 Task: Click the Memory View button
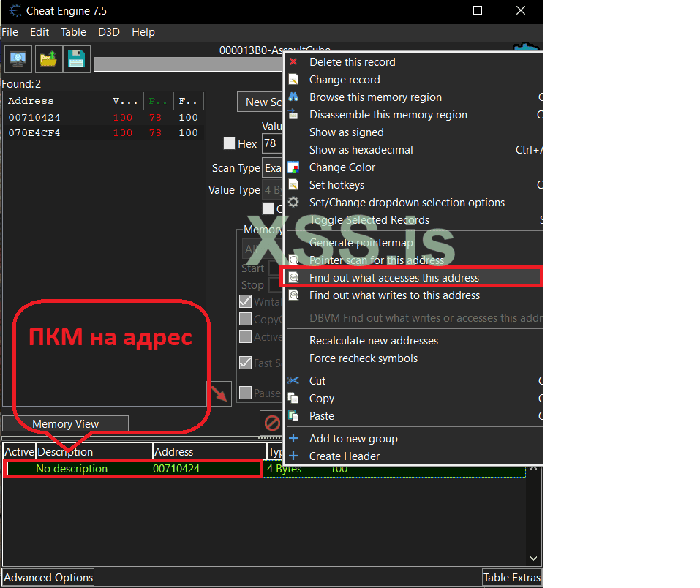pos(65,423)
